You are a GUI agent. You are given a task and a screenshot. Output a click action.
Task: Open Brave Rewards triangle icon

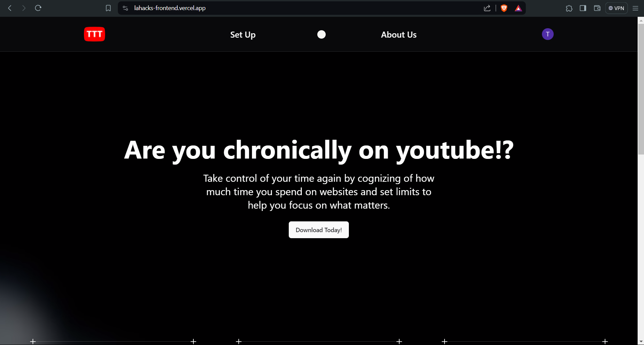click(518, 8)
